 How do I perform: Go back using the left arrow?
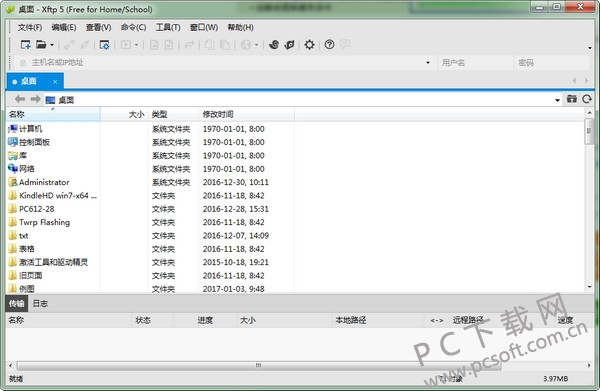tap(20, 99)
